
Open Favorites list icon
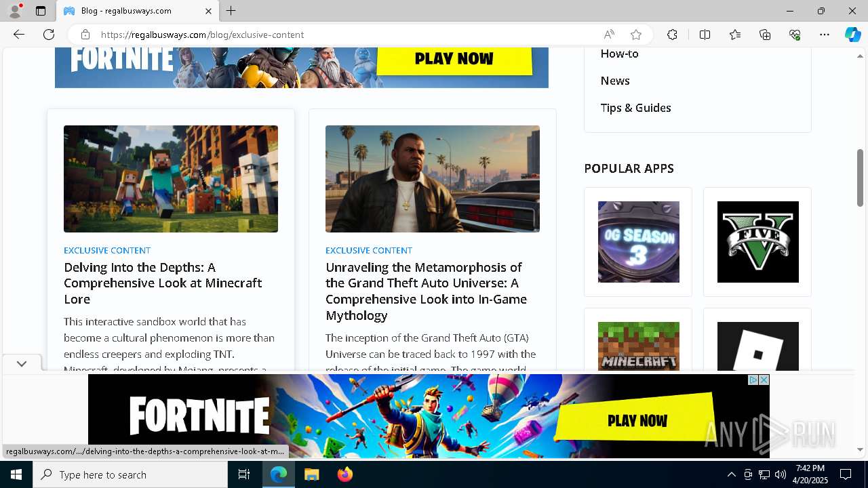[x=735, y=35]
